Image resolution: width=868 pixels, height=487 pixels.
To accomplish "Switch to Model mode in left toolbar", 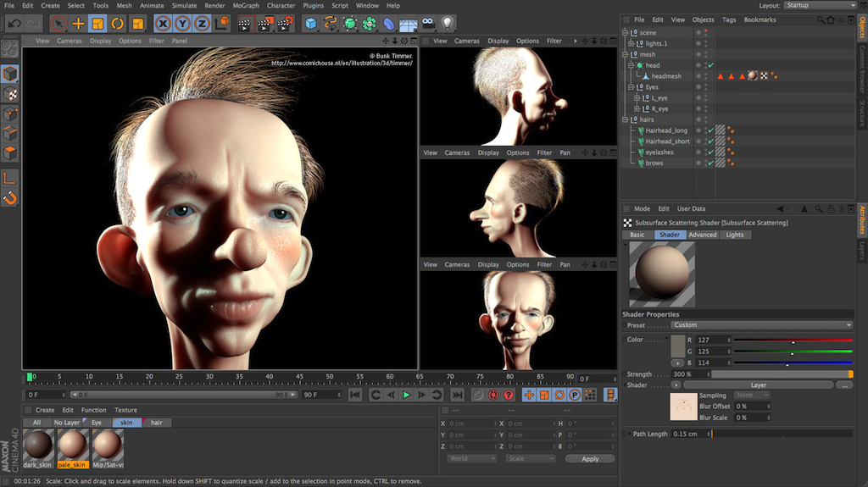I will pyautogui.click(x=10, y=74).
